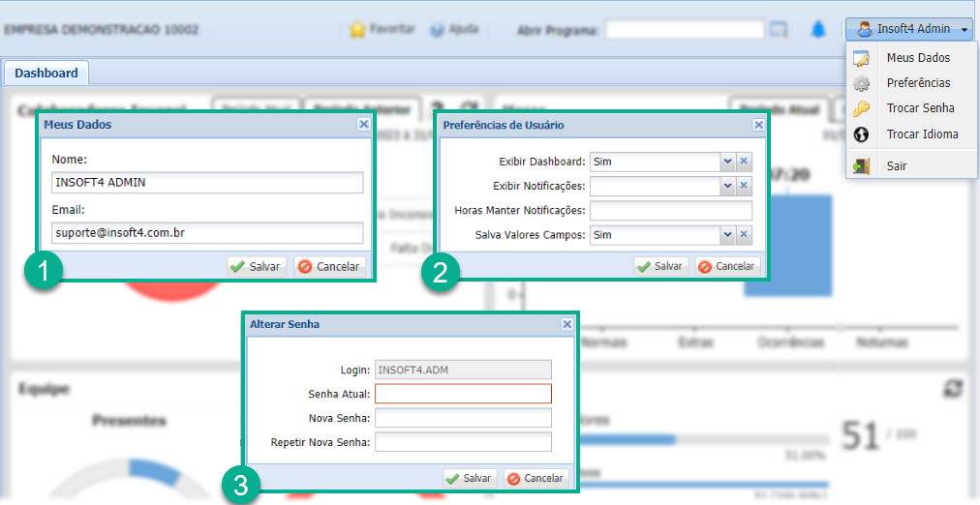Clear the Exibir Notificações selection
Viewport: 980px width, 505px height.
pos(745,186)
